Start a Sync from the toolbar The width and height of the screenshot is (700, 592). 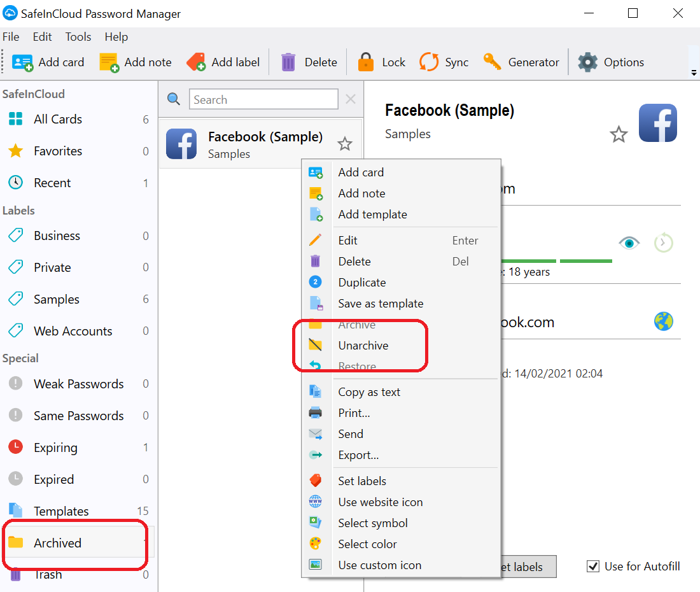(x=444, y=62)
